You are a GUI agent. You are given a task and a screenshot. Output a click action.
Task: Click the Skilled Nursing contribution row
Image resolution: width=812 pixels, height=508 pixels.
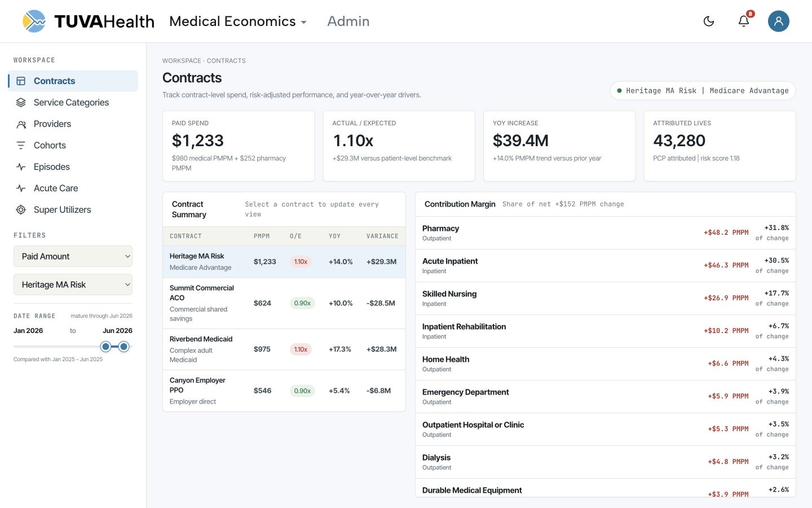[606, 299]
